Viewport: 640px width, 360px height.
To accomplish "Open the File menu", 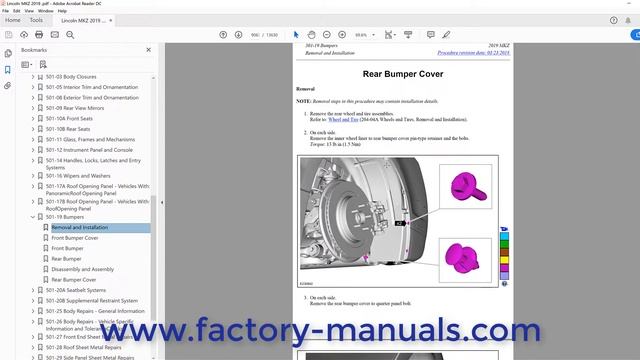I will point(5,11).
